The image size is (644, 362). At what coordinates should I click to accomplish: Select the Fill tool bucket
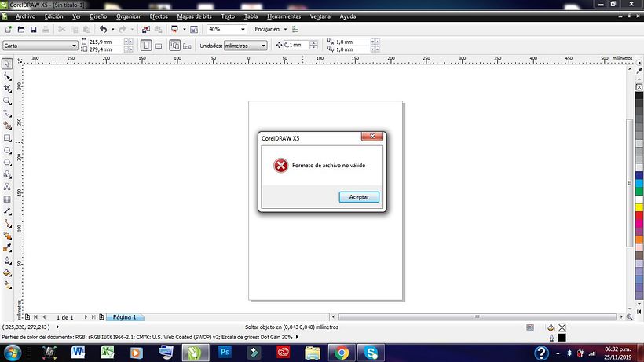pos(7,272)
